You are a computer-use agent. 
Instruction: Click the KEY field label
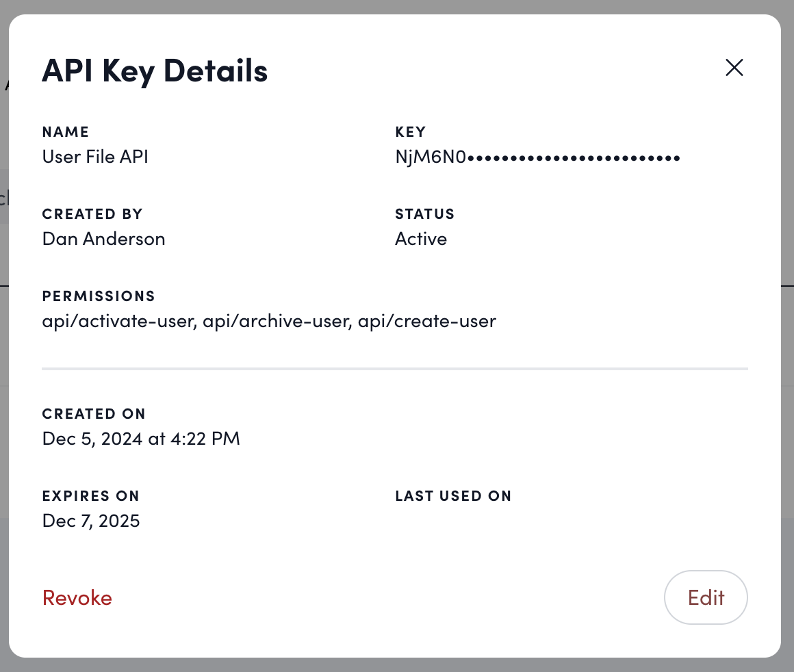[410, 131]
